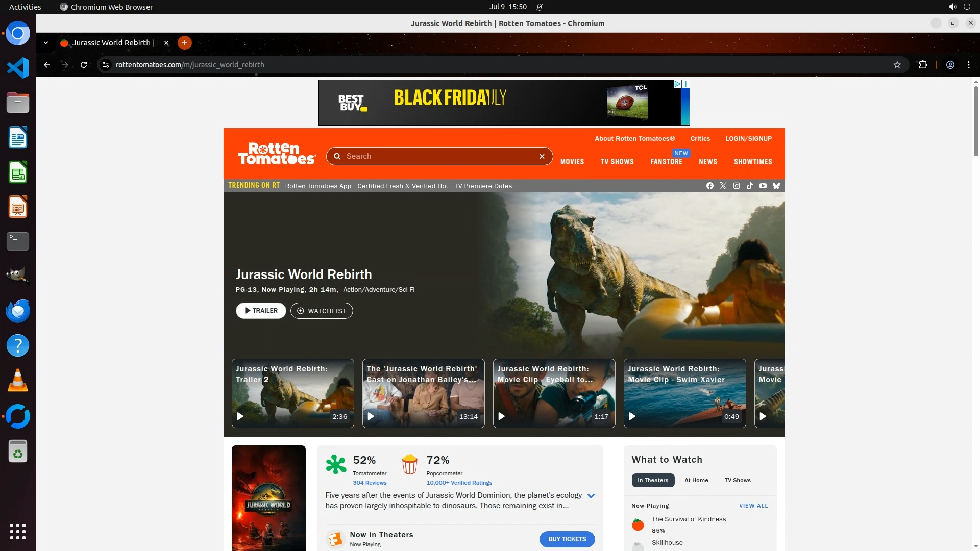Open the 304 Reviews link
The image size is (980, 551).
pos(370,483)
